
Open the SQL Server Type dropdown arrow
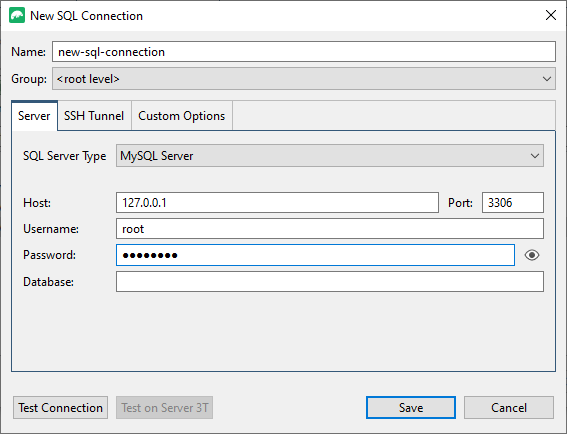click(x=535, y=156)
